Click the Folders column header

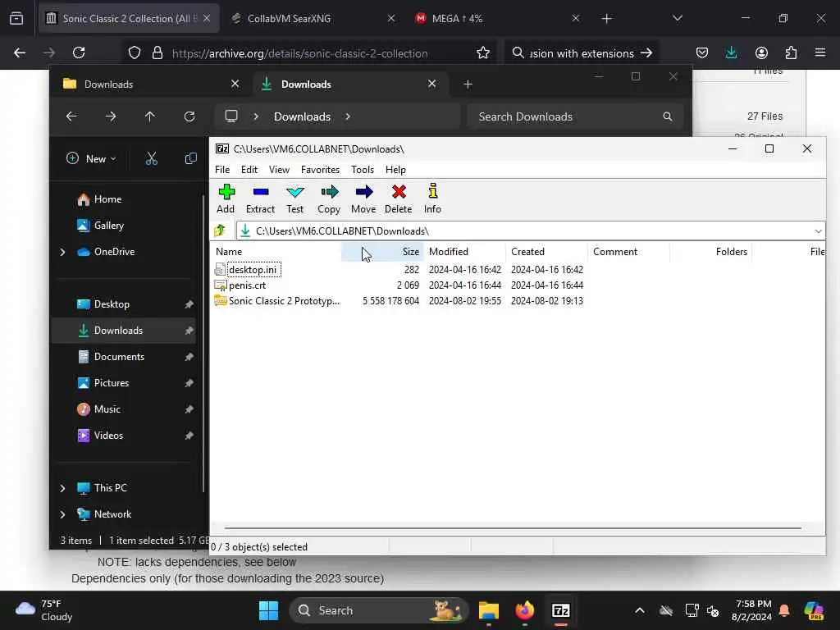point(710,251)
